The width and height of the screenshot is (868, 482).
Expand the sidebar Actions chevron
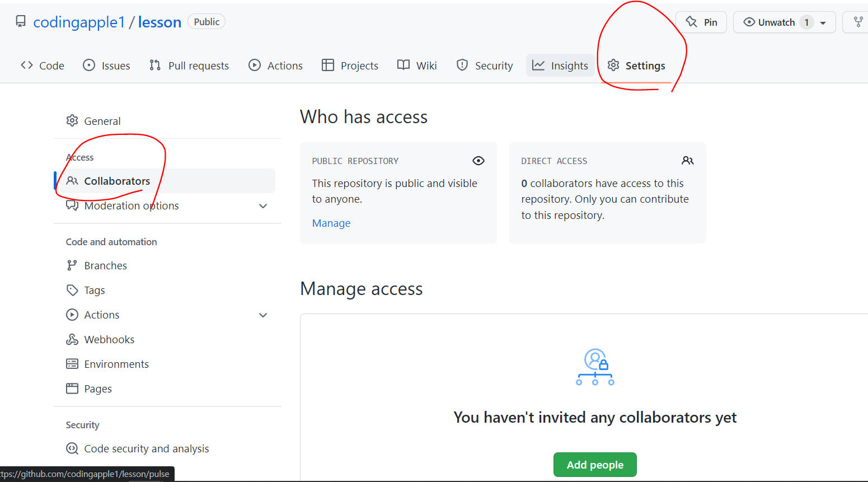(263, 315)
